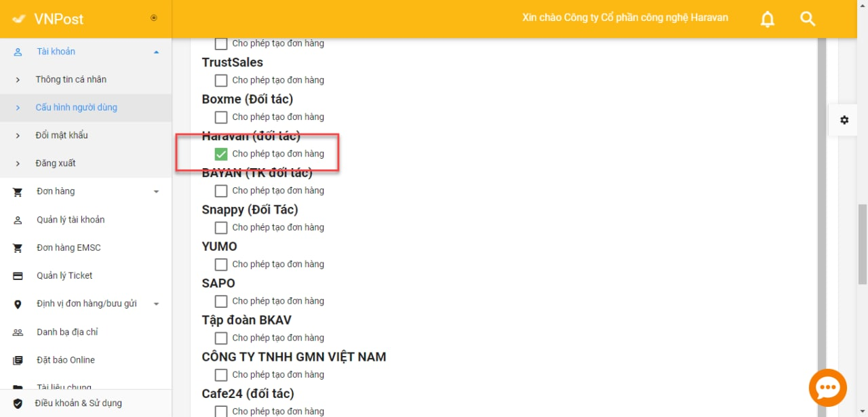Click chevron beside Đăng xuất
Screen dimensions: 868x417
click(18, 163)
